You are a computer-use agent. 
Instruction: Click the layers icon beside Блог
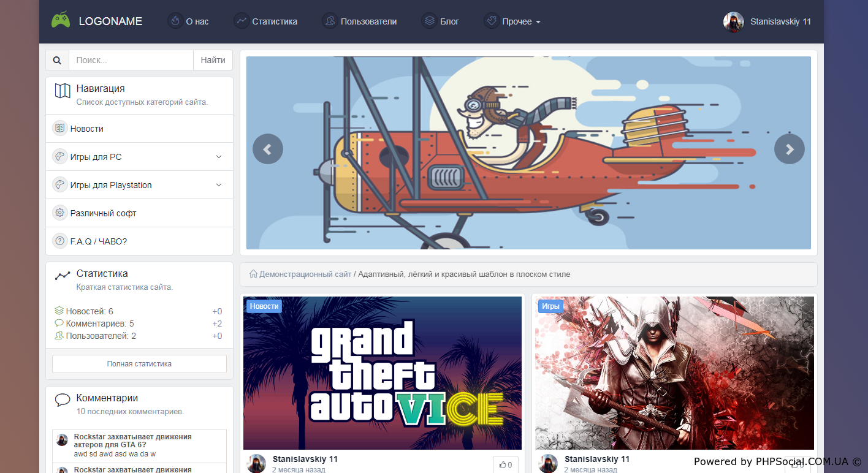tap(429, 21)
